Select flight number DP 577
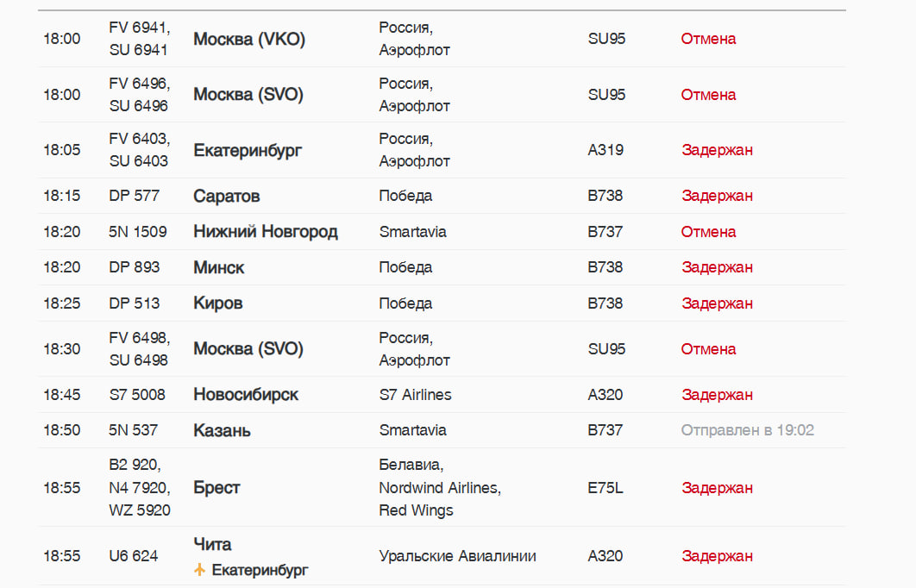The width and height of the screenshot is (916, 588). coord(135,196)
